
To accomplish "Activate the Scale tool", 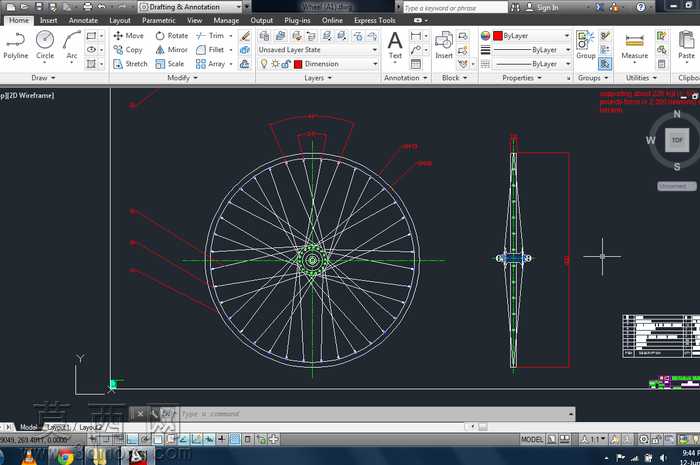I will [x=170, y=64].
